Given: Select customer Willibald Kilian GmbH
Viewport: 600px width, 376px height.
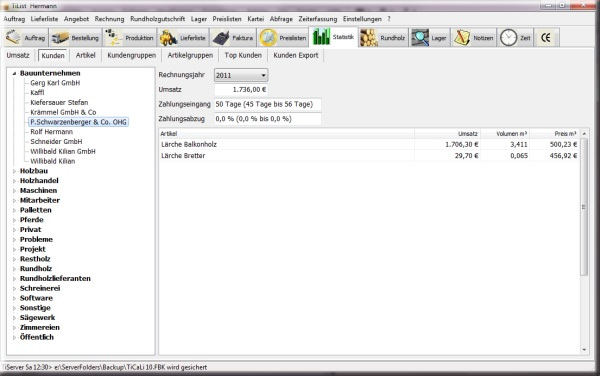Looking at the screenshot, I should point(63,151).
